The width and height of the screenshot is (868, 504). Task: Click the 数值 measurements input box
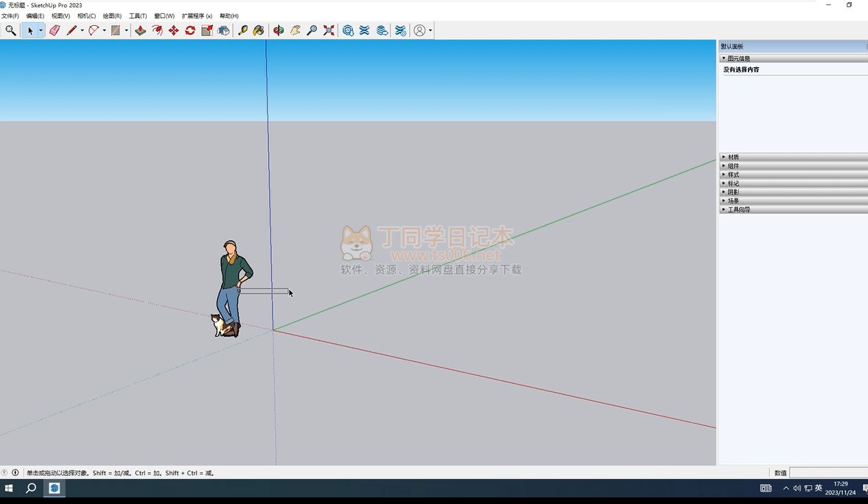pos(828,472)
